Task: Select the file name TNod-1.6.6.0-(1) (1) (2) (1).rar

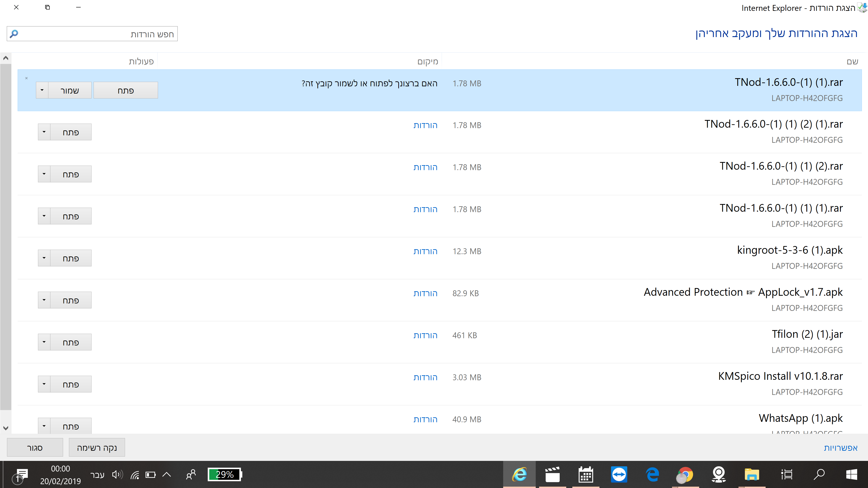Action: (774, 124)
